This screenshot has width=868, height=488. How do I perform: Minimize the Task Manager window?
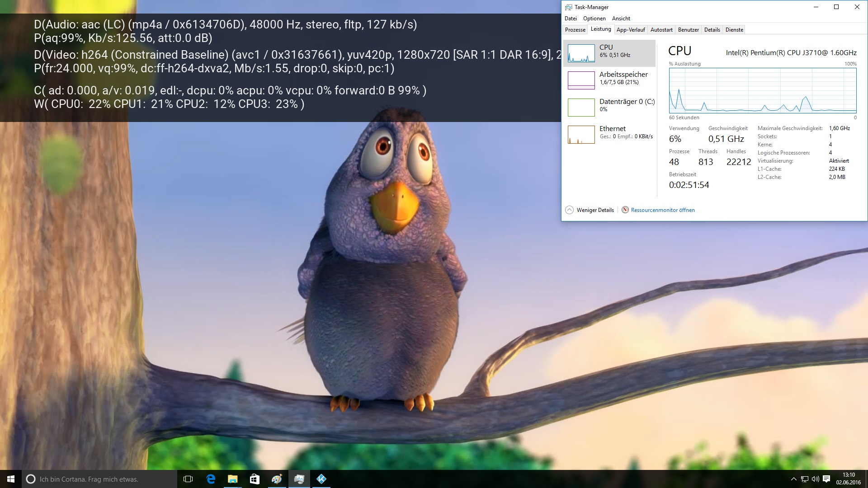pyautogui.click(x=816, y=7)
